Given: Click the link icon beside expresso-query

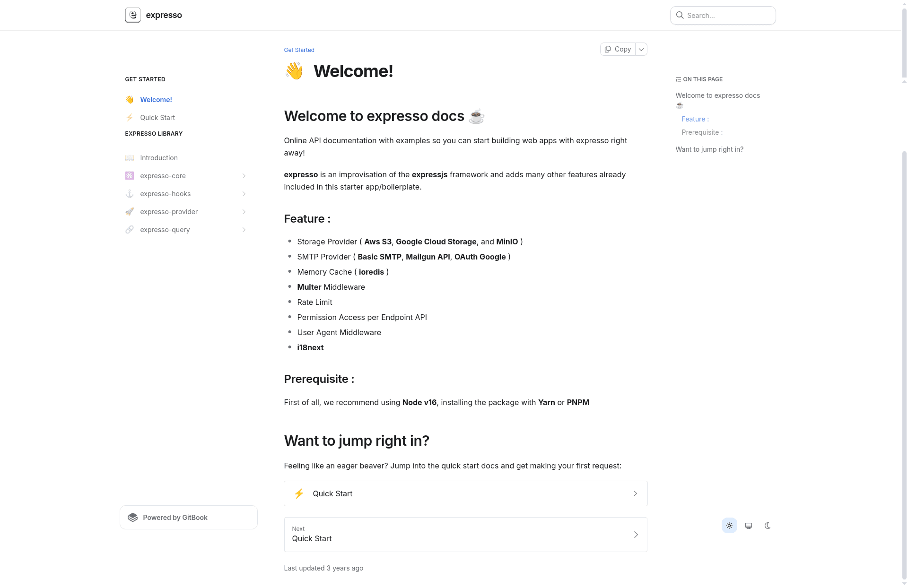Looking at the screenshot, I should (130, 230).
